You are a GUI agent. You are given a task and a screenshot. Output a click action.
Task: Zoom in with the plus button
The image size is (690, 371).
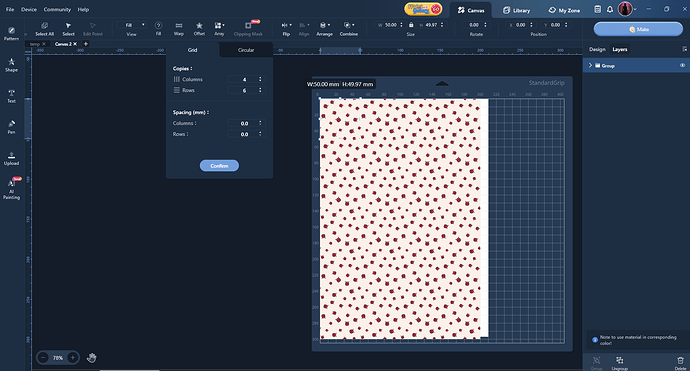point(73,358)
